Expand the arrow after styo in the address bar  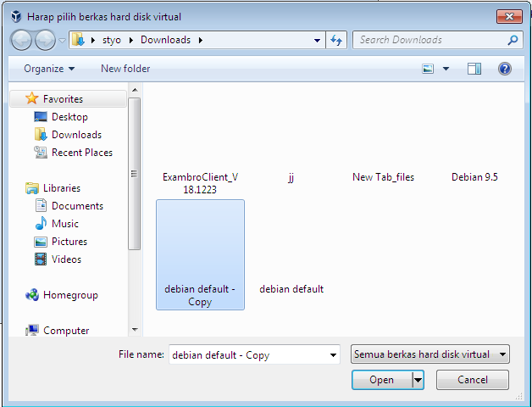[x=131, y=40]
